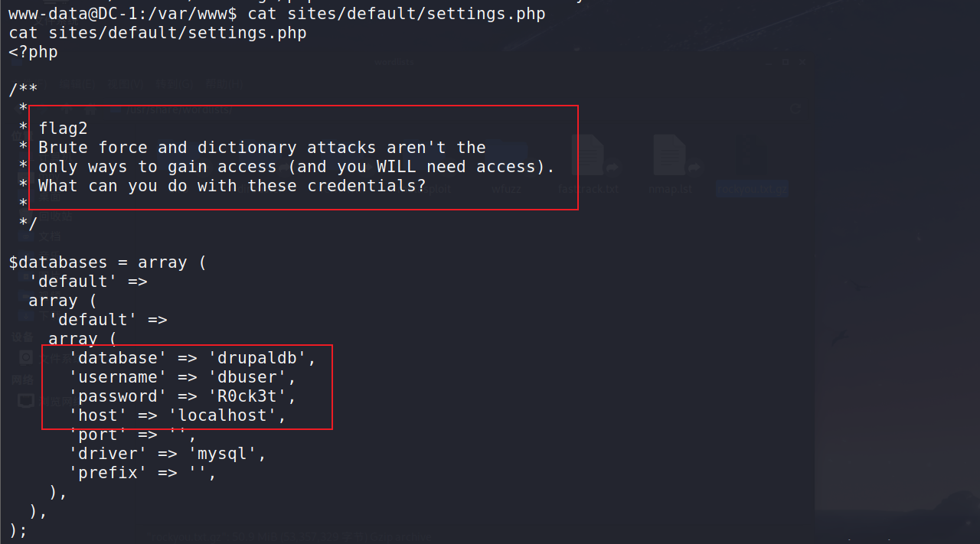Click the flag2 heading in the comment
This screenshot has height=544, width=980.
63,129
